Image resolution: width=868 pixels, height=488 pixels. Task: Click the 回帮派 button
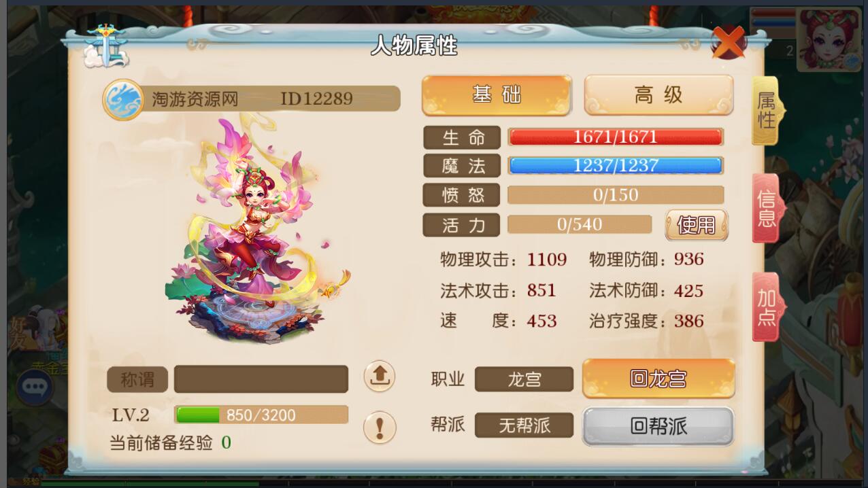point(658,426)
